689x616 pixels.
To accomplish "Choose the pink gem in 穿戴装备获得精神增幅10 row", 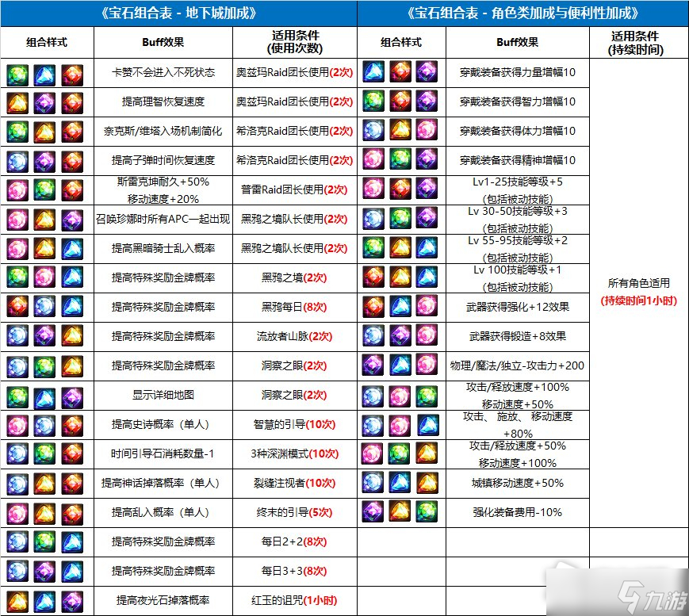I will click(373, 159).
